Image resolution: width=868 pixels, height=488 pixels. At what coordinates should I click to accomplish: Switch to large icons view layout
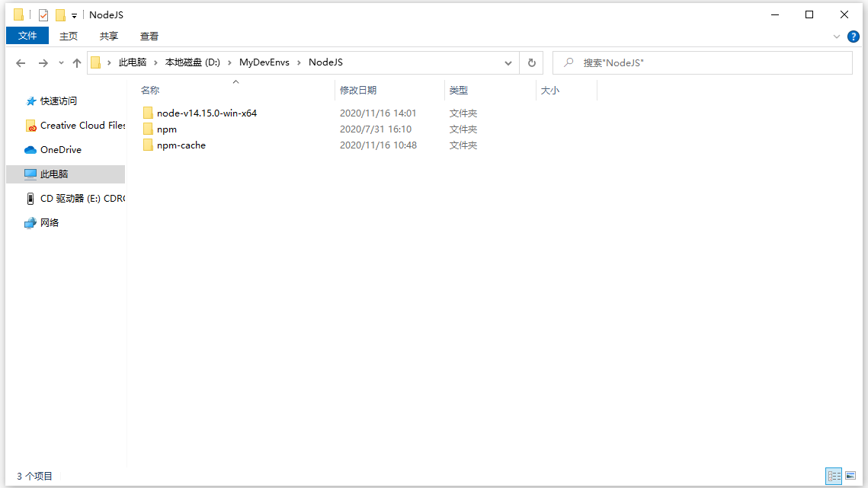pyautogui.click(x=850, y=476)
